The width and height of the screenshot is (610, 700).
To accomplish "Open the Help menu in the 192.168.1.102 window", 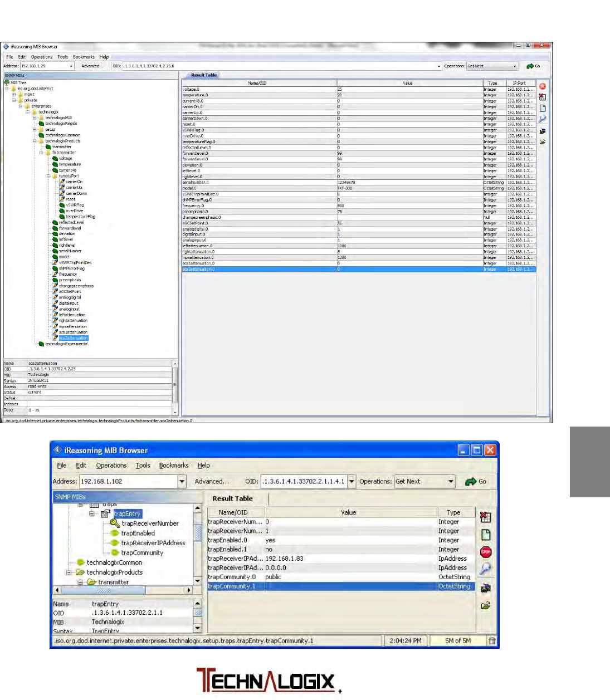I will click(x=204, y=466).
